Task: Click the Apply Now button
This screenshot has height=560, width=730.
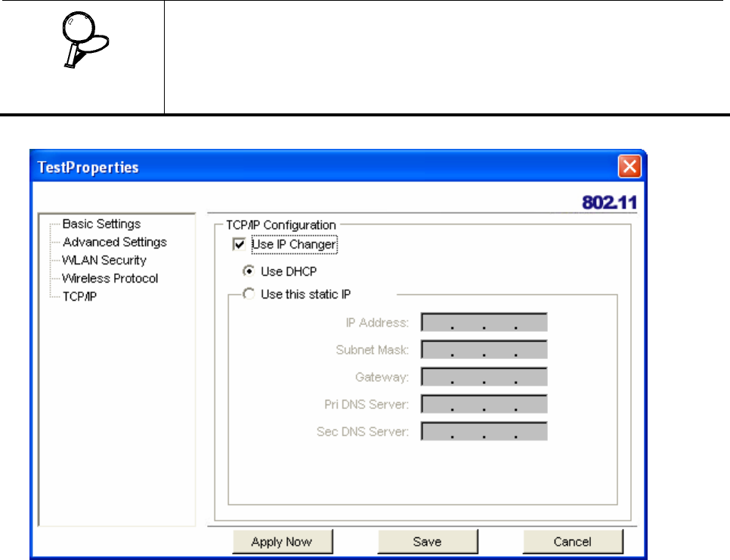Action: click(283, 541)
